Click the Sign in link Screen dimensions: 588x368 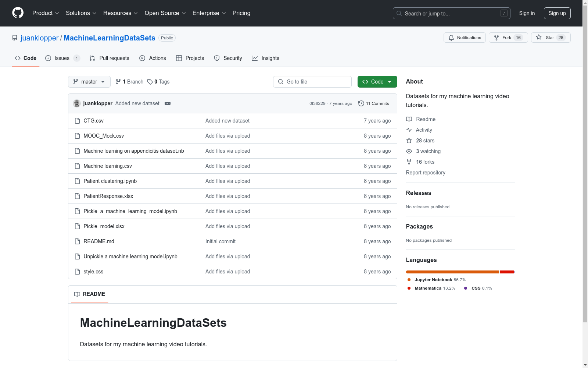(x=527, y=13)
